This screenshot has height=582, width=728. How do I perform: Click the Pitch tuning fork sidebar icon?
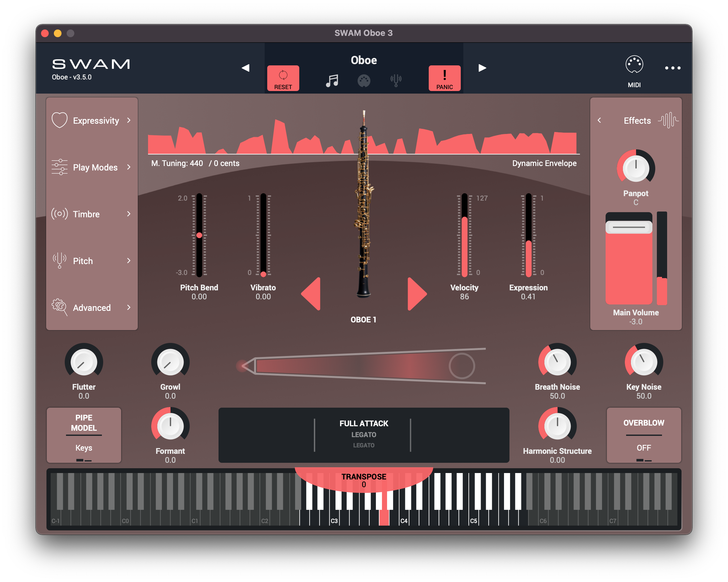(x=59, y=261)
